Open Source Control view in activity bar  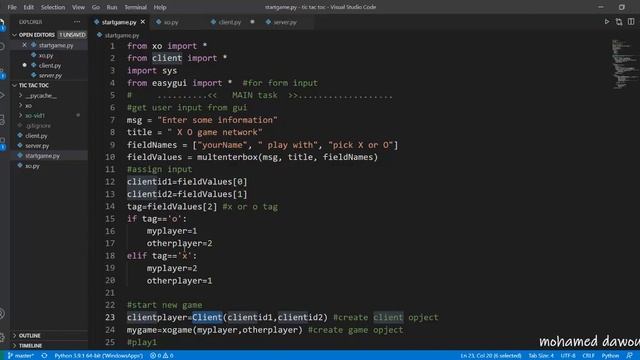[2, 73]
